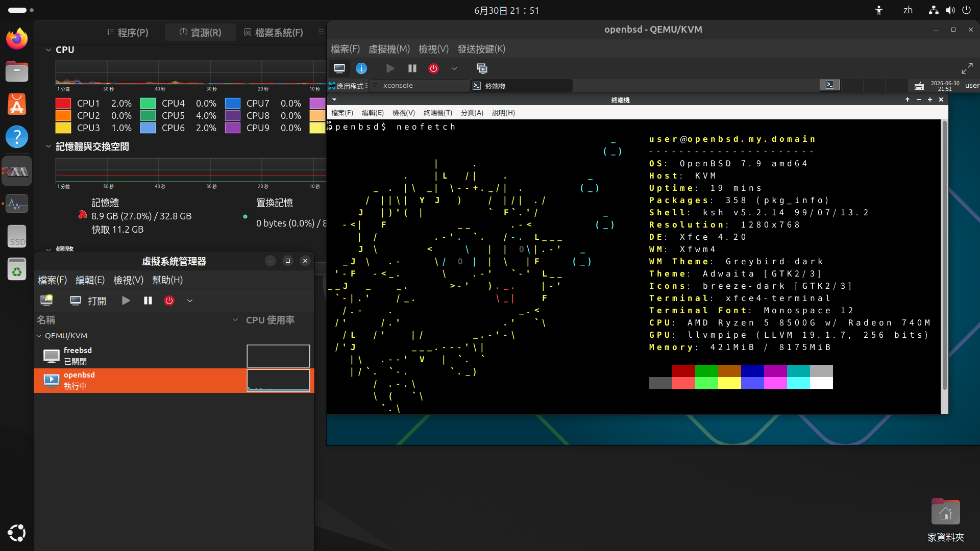Open 檔案(F) menu in QEMU window

pos(346,49)
